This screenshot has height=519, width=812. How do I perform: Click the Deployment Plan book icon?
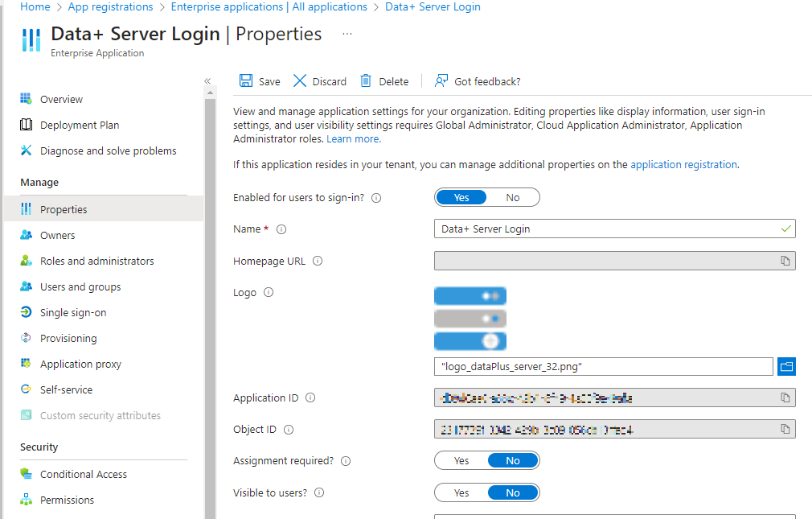(x=26, y=125)
